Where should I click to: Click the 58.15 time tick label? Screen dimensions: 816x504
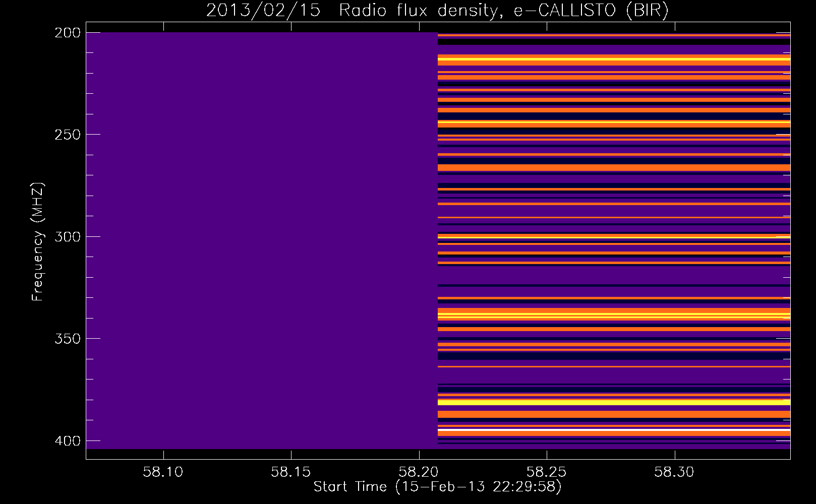pyautogui.click(x=291, y=472)
